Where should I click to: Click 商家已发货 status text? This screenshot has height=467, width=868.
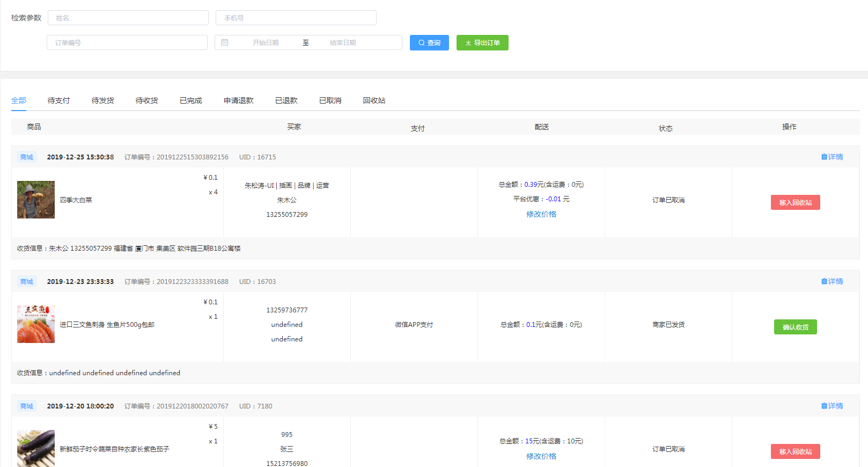point(668,324)
